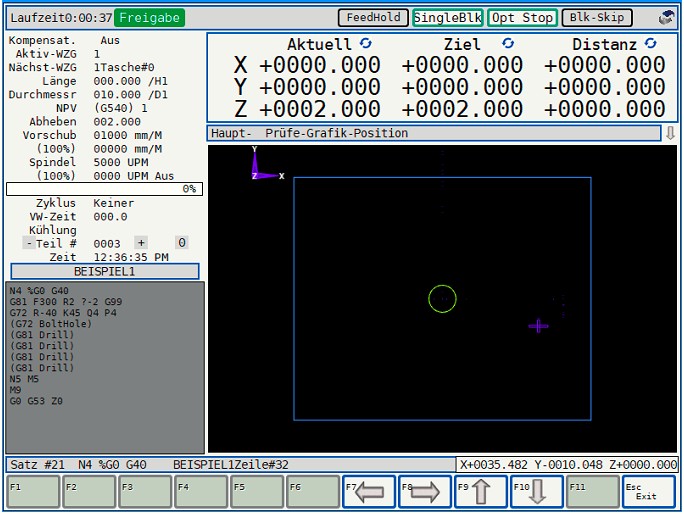Click the refresh icon next to Distanz
The height and width of the screenshot is (514, 684).
point(650,43)
